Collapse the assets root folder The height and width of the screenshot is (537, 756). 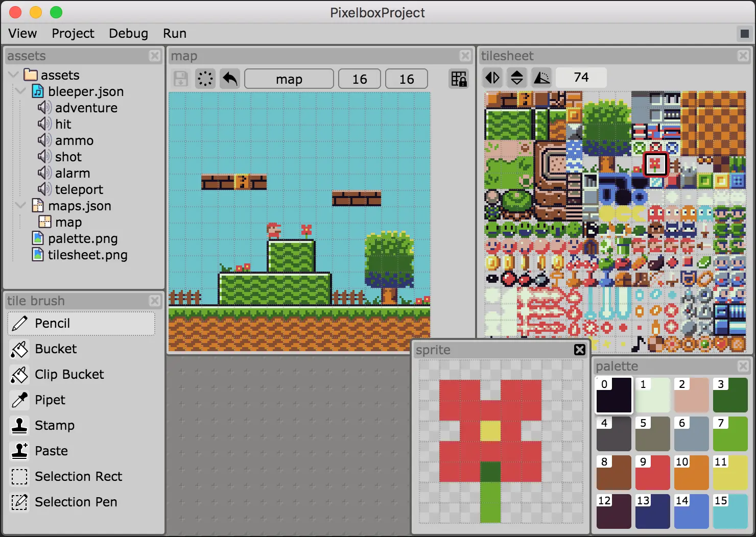point(14,75)
